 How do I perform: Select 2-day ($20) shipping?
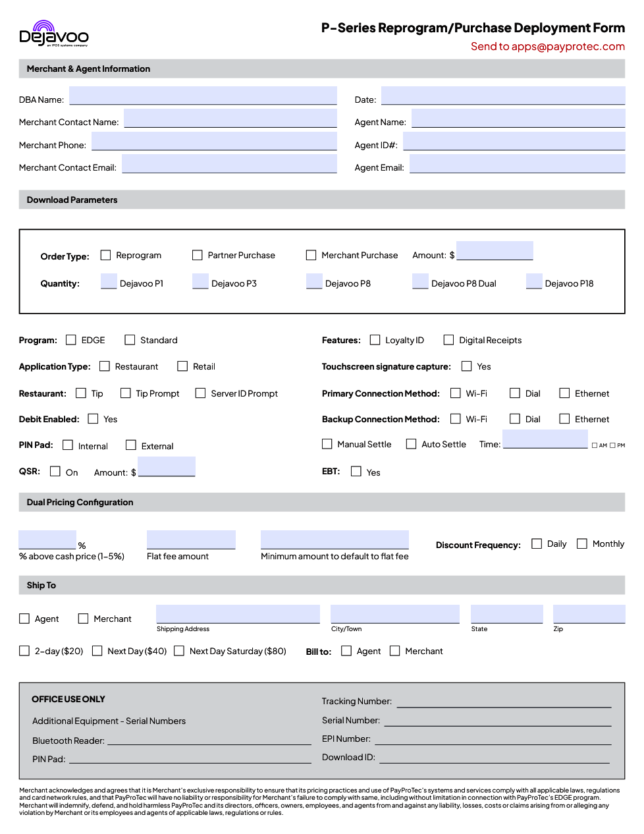(24, 651)
